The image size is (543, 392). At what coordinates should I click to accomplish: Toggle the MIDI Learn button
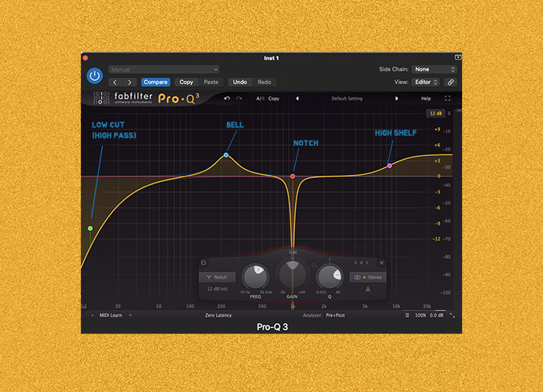point(111,315)
